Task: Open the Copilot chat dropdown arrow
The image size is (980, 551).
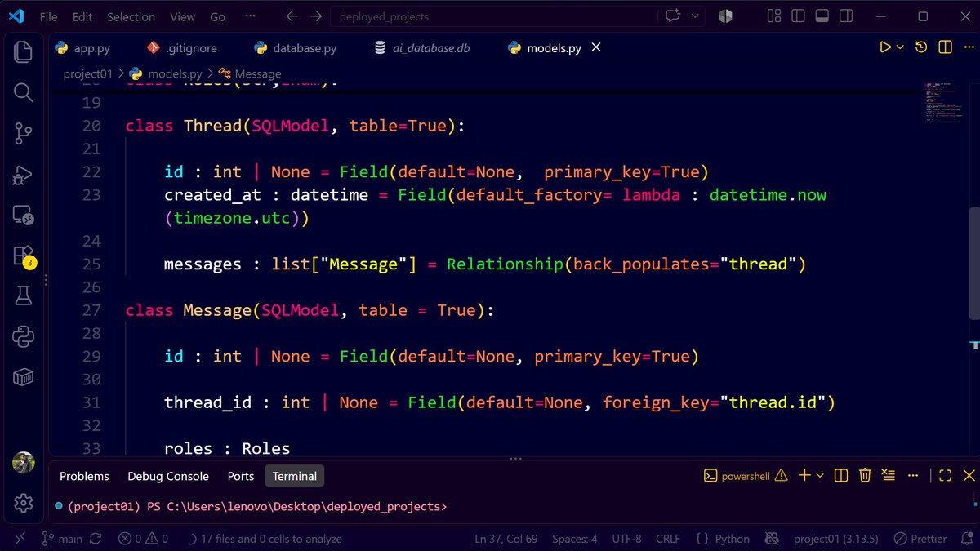Action: pyautogui.click(x=695, y=16)
